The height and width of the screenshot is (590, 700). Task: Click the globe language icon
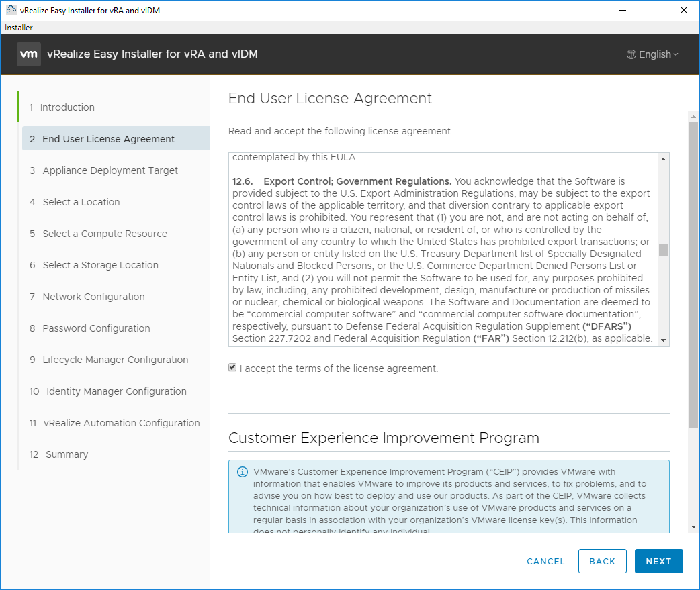point(631,54)
